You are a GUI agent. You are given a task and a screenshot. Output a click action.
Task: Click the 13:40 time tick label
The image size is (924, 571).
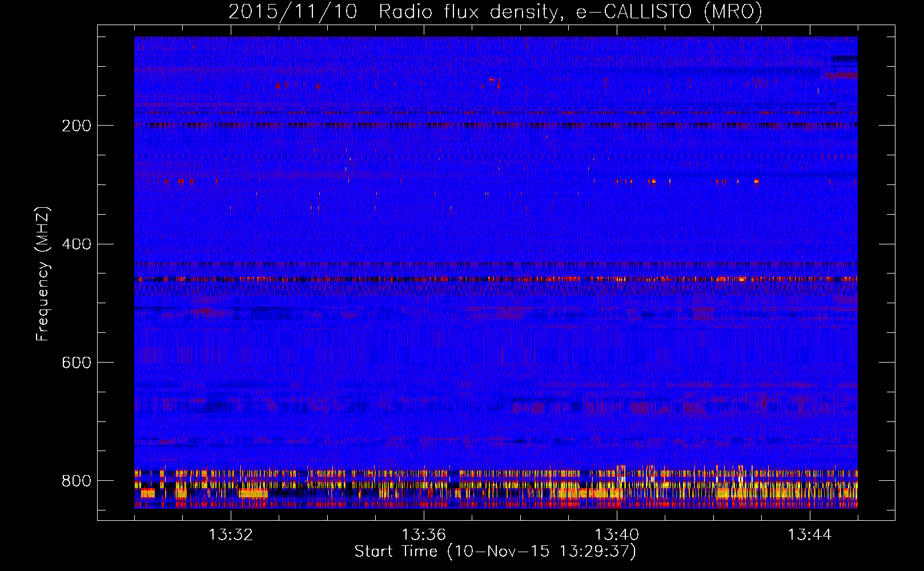pos(617,535)
